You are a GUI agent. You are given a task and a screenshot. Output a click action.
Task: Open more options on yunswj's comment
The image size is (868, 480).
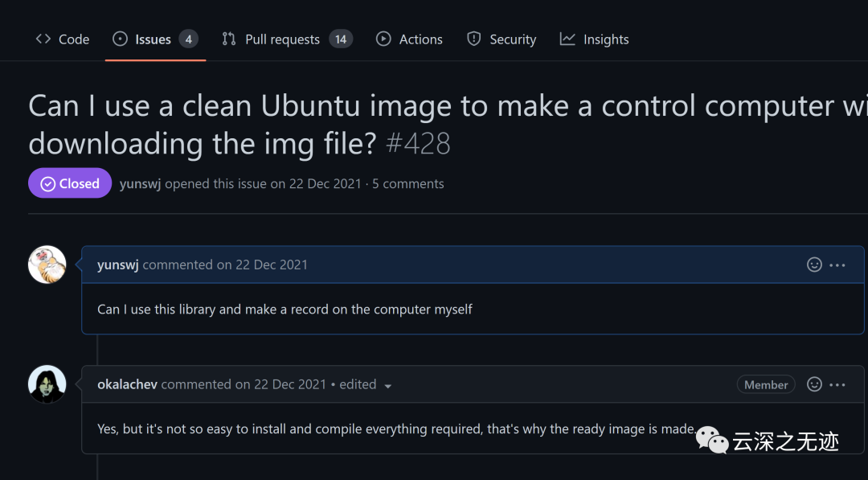pos(837,265)
